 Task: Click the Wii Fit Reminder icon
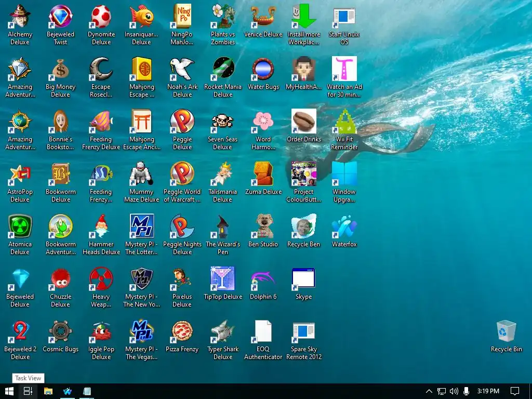coord(344,121)
